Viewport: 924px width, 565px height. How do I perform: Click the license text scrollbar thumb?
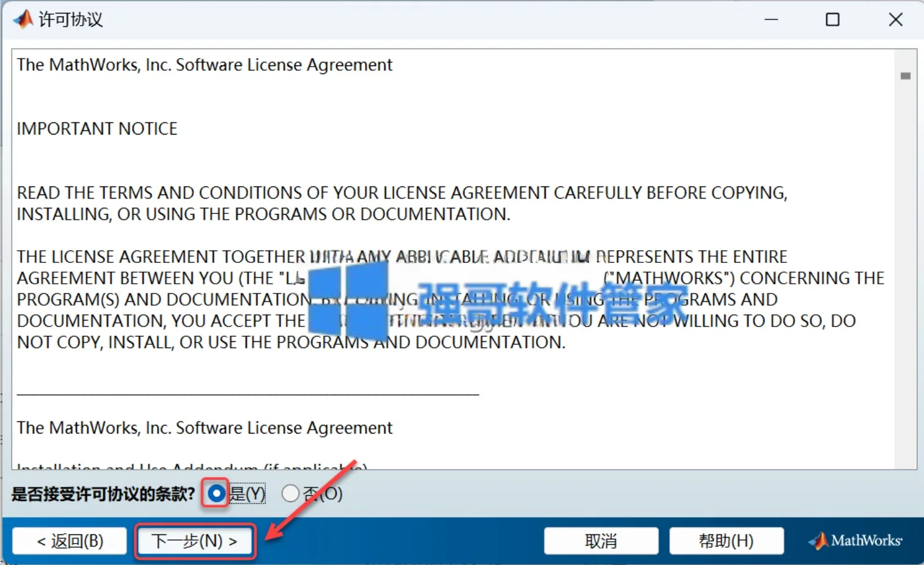pos(905,76)
